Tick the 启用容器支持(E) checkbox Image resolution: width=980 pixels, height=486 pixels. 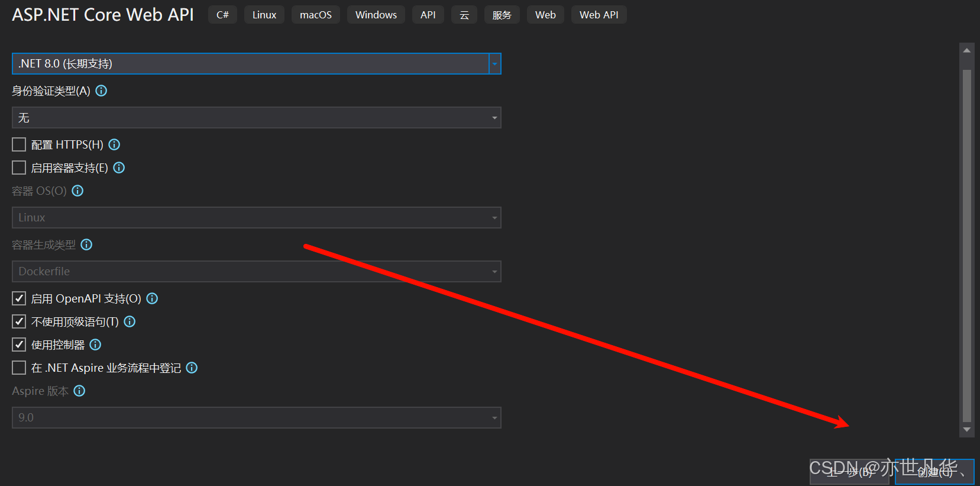coord(19,168)
